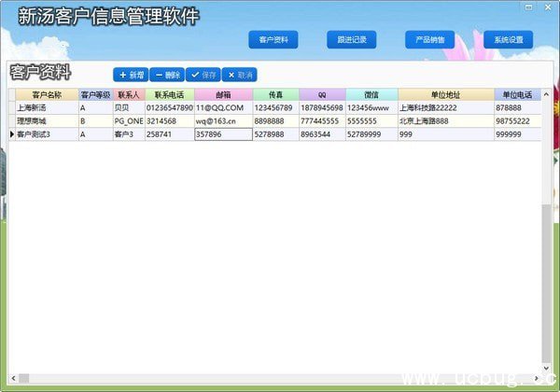Click the 新增 (add) button
560x392 pixels.
[131, 75]
